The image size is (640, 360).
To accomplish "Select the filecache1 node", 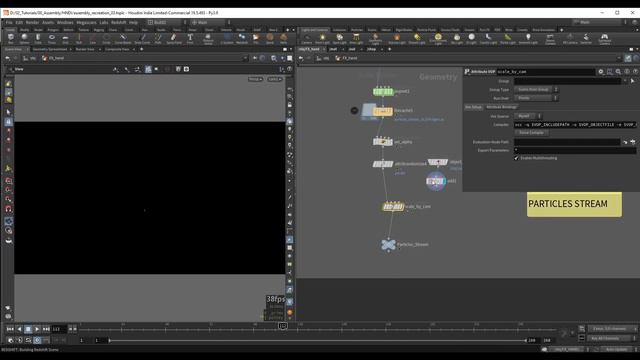I will click(x=382, y=111).
